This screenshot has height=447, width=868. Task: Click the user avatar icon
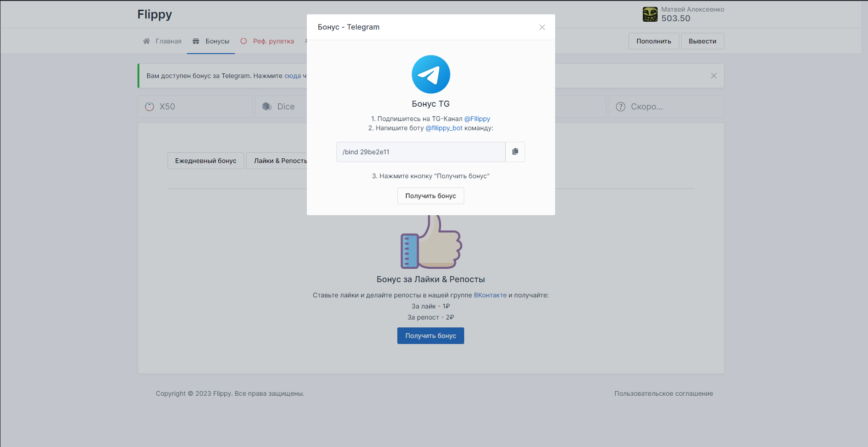pos(650,14)
